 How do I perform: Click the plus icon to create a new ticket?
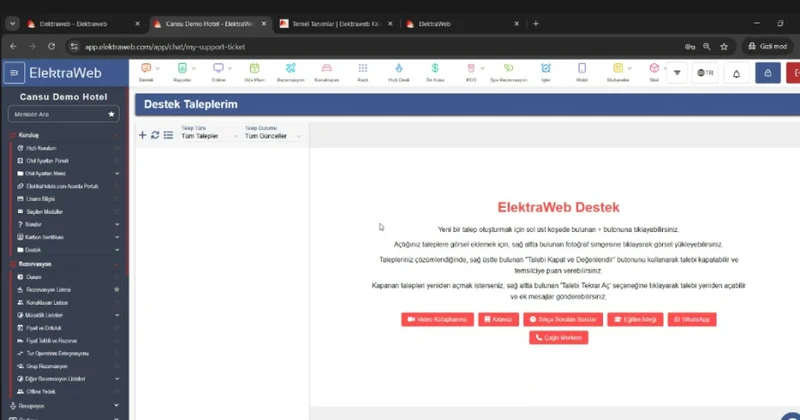[x=142, y=135]
